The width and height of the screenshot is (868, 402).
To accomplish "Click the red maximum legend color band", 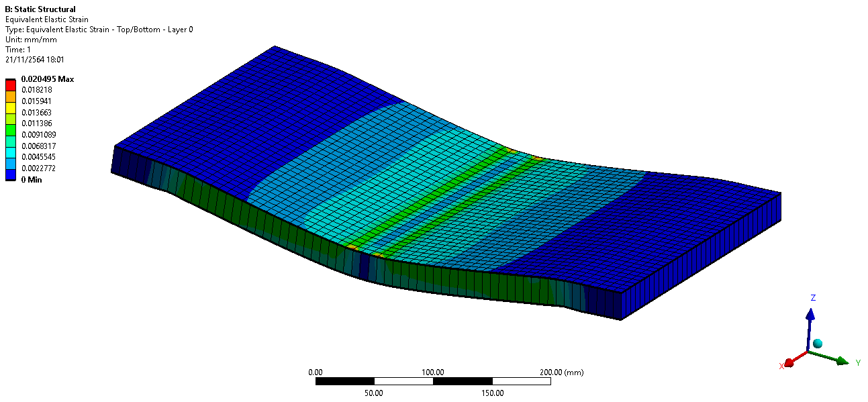I will coord(10,85).
